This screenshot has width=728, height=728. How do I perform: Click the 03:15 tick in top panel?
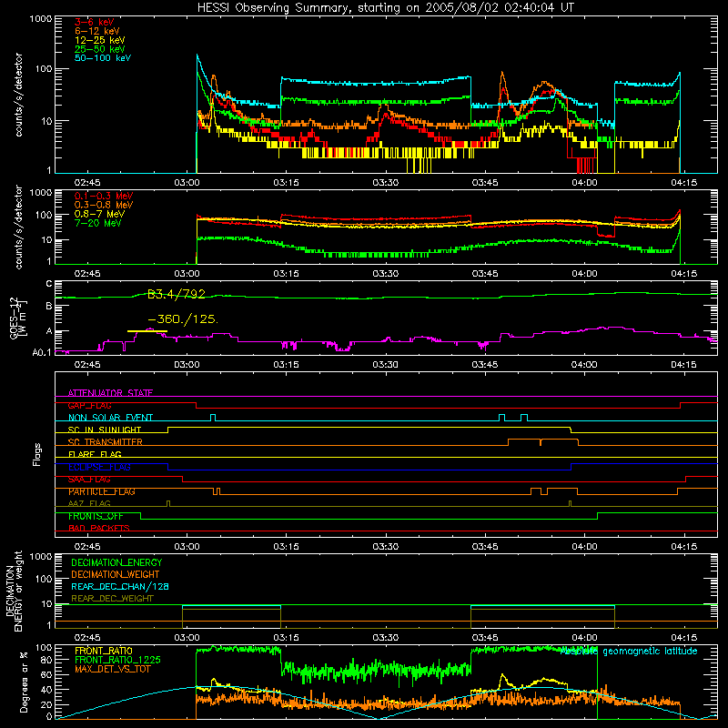(287, 183)
